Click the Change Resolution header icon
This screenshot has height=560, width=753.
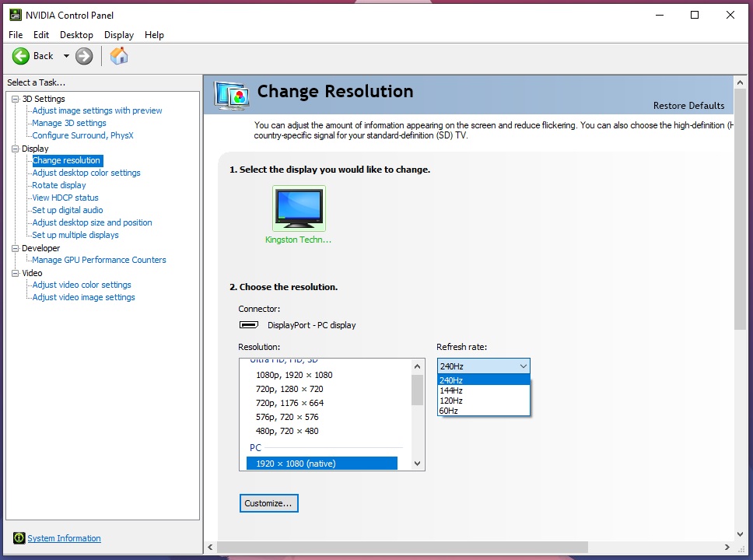(232, 96)
